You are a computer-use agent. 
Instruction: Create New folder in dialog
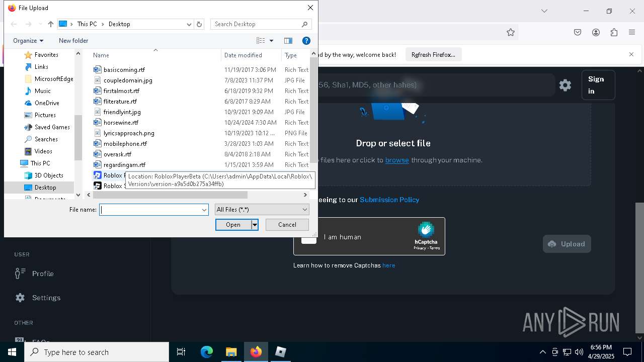[73, 41]
